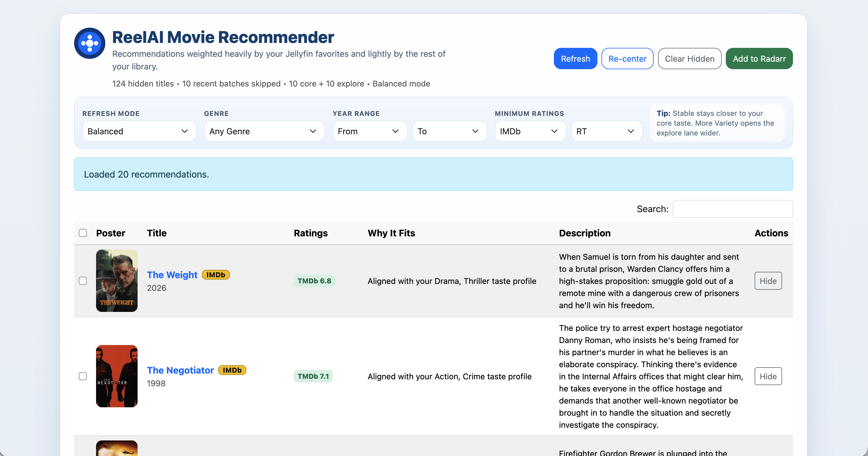This screenshot has width=868, height=456.
Task: Toggle the select-all checkbox in table header
Action: click(x=83, y=233)
